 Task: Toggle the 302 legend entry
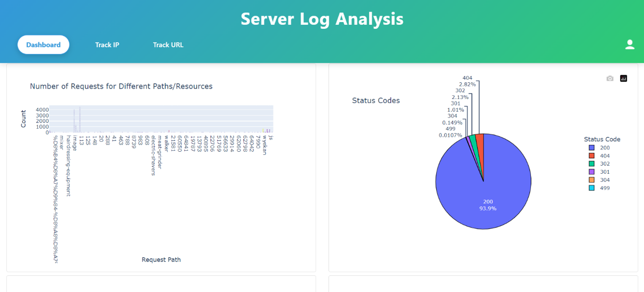[x=604, y=164]
